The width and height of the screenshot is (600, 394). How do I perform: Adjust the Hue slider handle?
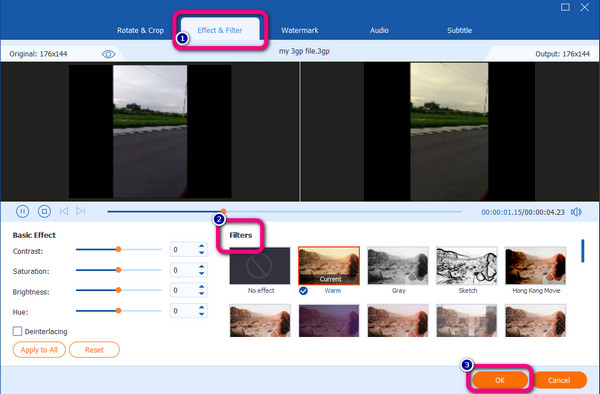pyautogui.click(x=119, y=311)
